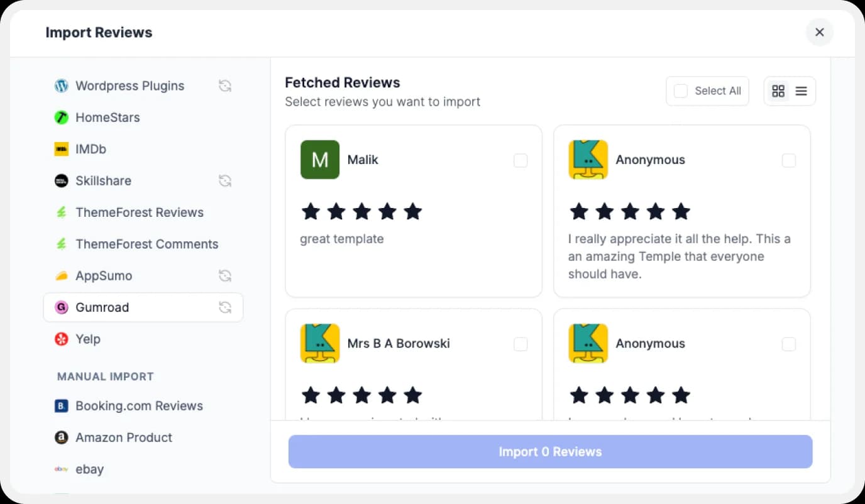Enable the Select All checkbox
Screen dimensions: 865x504
point(680,90)
